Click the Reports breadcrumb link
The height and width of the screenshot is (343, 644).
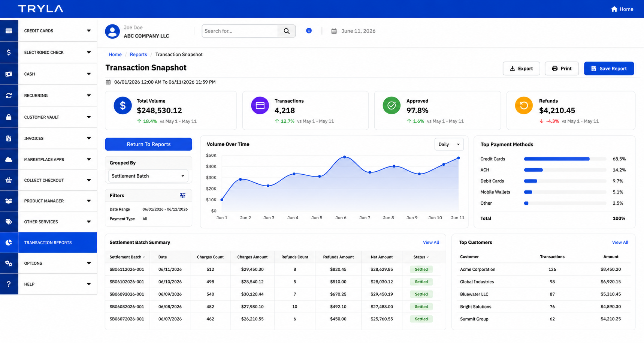click(x=138, y=55)
